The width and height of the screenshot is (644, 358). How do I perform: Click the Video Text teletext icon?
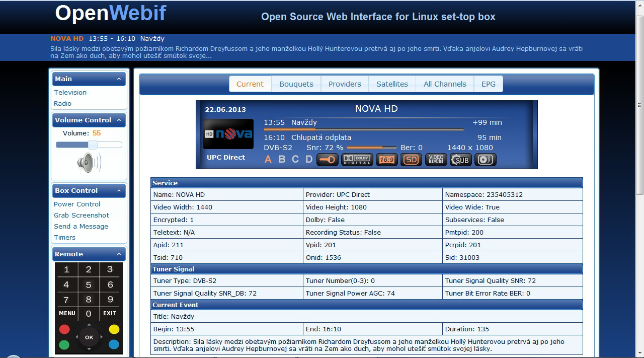(x=436, y=160)
